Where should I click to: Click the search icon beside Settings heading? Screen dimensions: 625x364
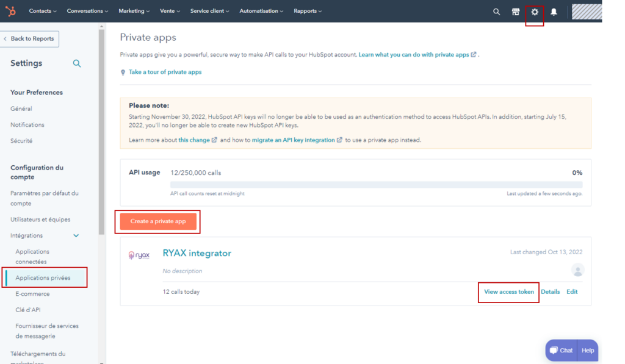coord(77,63)
